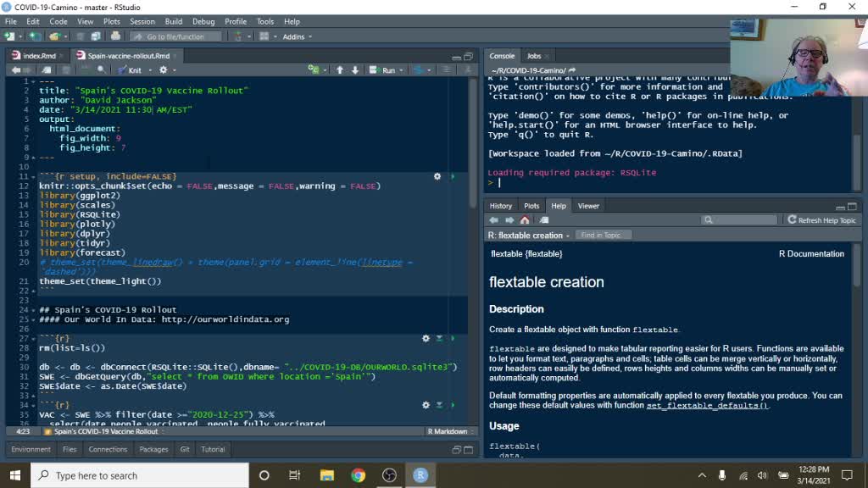Open the flextable creation topic dropdown

529,236
